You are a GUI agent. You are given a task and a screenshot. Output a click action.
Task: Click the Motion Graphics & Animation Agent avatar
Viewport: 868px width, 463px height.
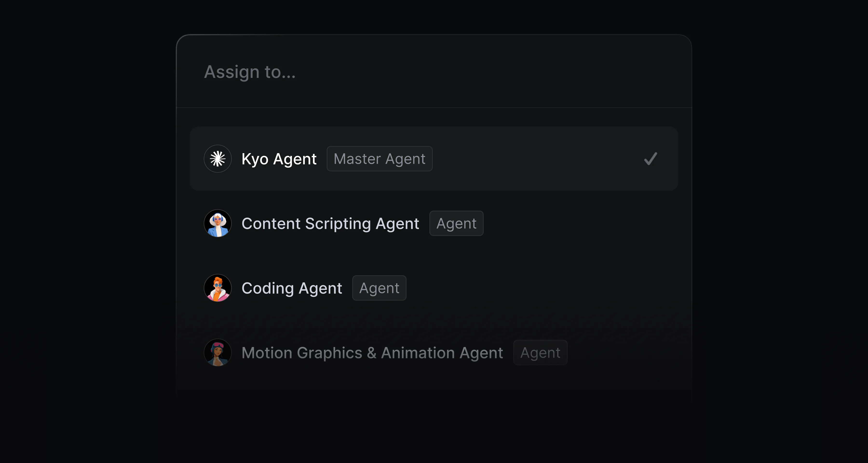tap(218, 353)
